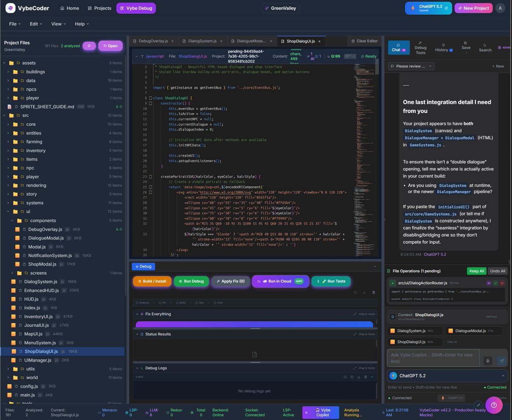Toggle code fold at line 23 createPortraitSVG
The width and height of the screenshot is (512, 420).
pos(150,177)
